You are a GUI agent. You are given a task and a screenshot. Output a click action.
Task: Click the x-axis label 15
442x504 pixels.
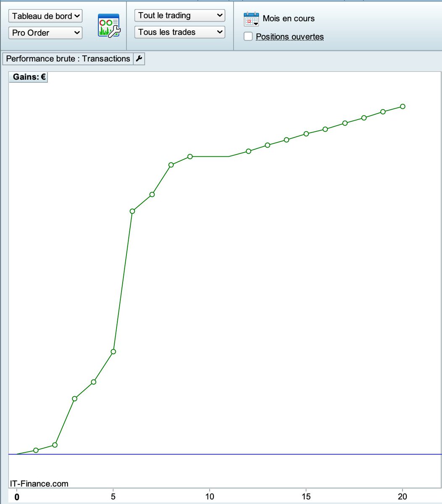(x=306, y=497)
